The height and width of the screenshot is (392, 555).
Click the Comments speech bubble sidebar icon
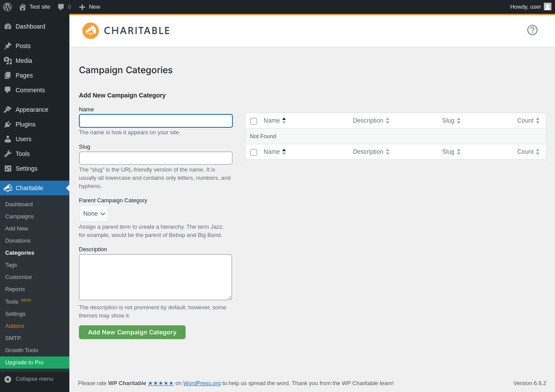(x=8, y=90)
